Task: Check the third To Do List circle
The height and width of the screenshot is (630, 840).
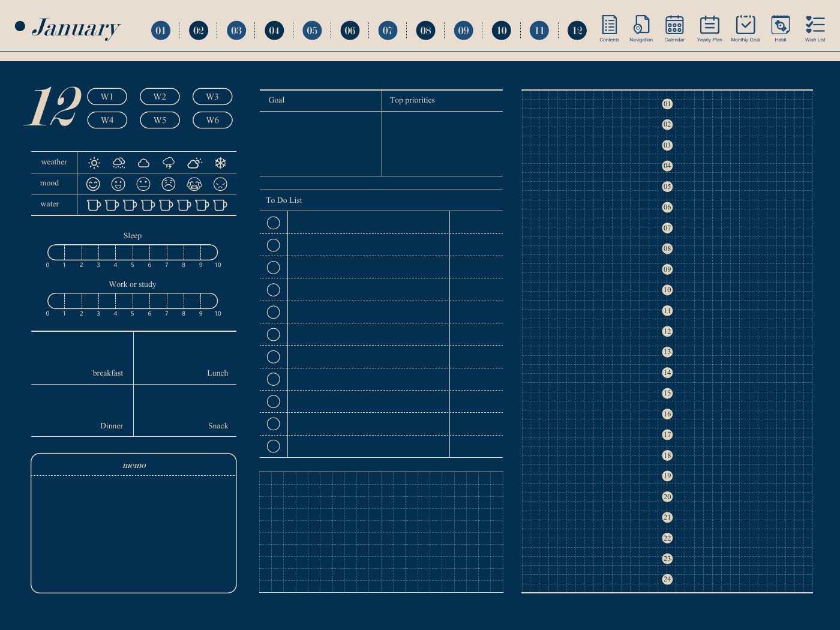Action: [273, 267]
